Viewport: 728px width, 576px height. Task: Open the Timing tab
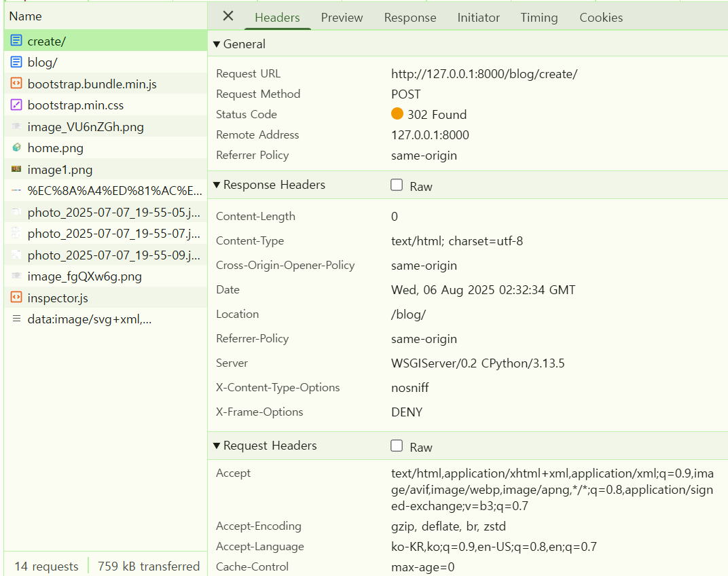[x=539, y=18]
